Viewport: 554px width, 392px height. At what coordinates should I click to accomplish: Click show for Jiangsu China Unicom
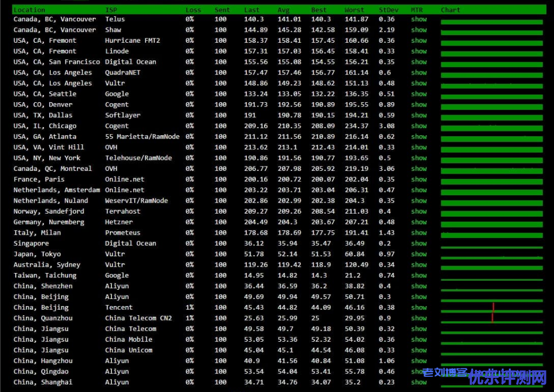tap(419, 350)
